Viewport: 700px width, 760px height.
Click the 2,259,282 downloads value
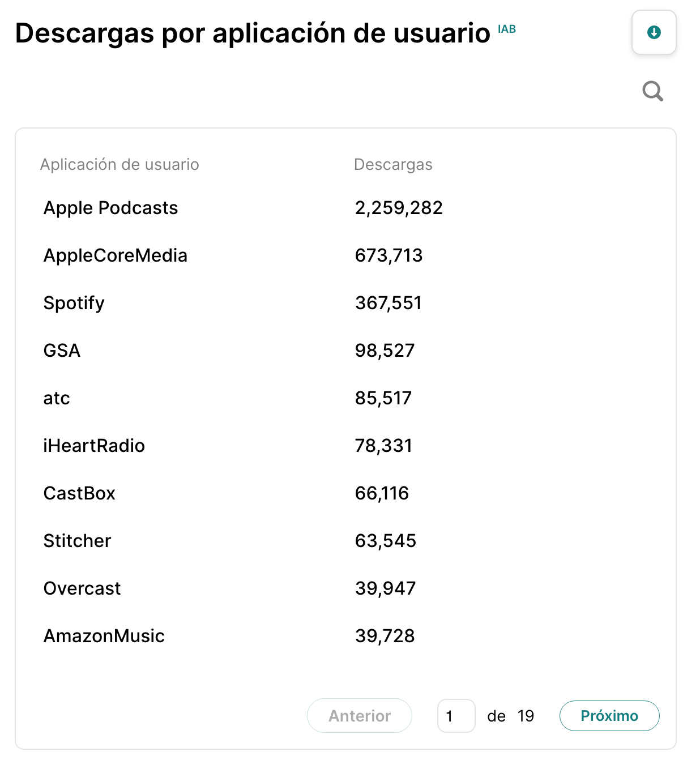point(399,208)
